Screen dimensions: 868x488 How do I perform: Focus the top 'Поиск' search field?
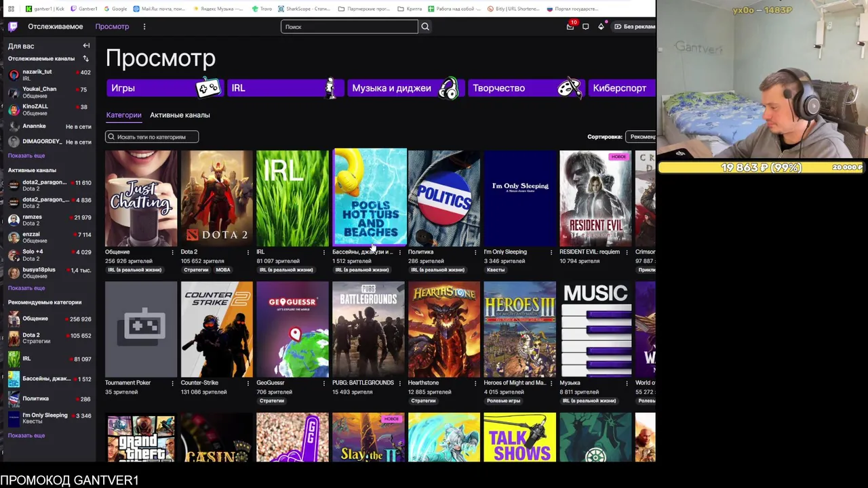349,26
